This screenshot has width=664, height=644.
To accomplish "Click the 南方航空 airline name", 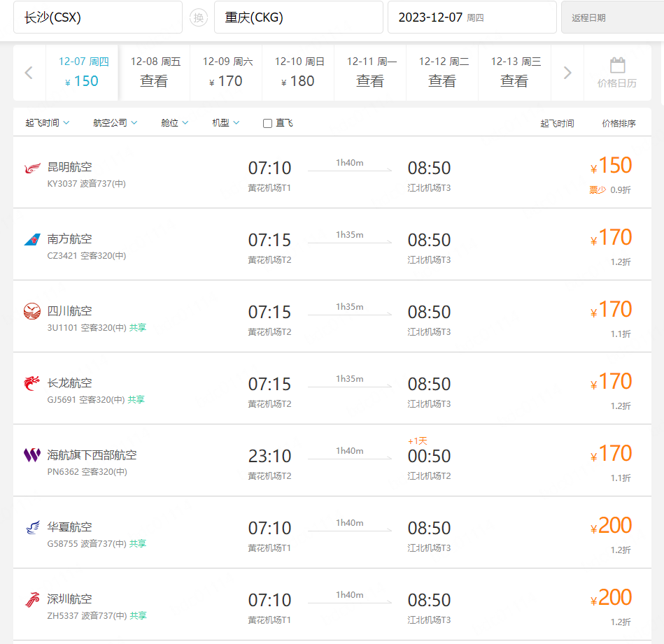I will (69, 239).
